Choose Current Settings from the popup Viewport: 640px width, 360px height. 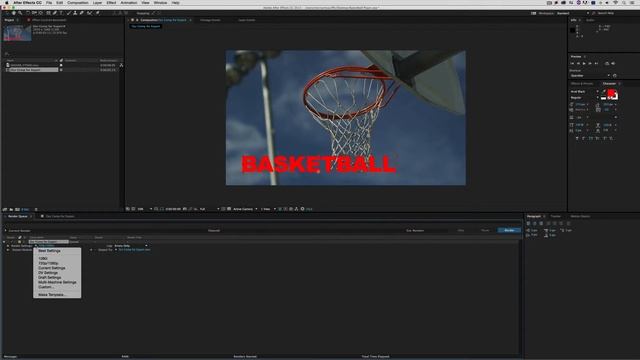pos(52,268)
